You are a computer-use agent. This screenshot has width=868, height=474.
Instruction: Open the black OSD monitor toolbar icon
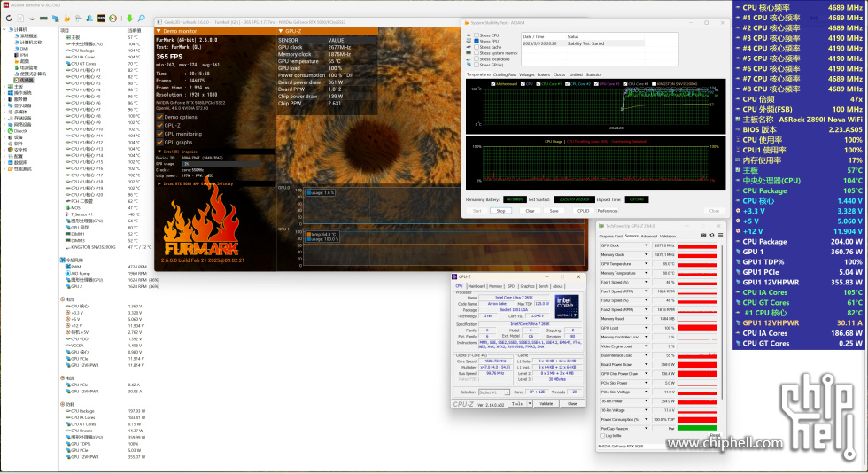(101, 19)
